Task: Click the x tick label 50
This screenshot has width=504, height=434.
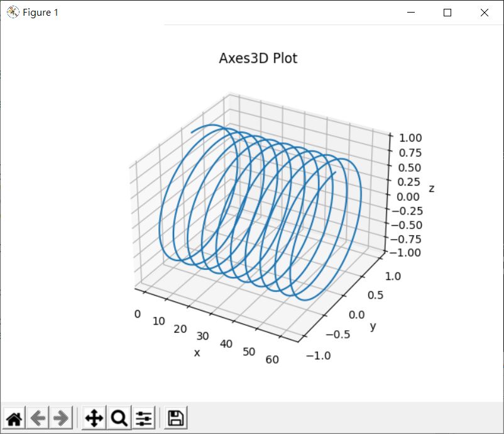Action: pyautogui.click(x=249, y=352)
